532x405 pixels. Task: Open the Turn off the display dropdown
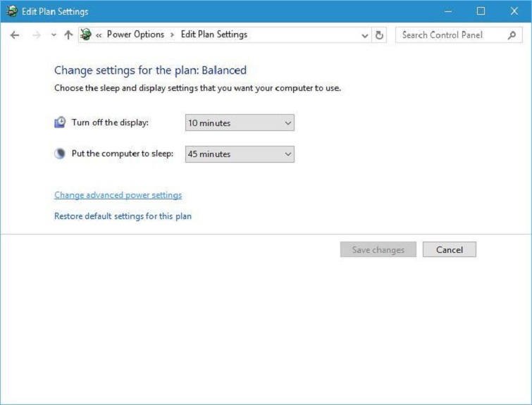240,123
